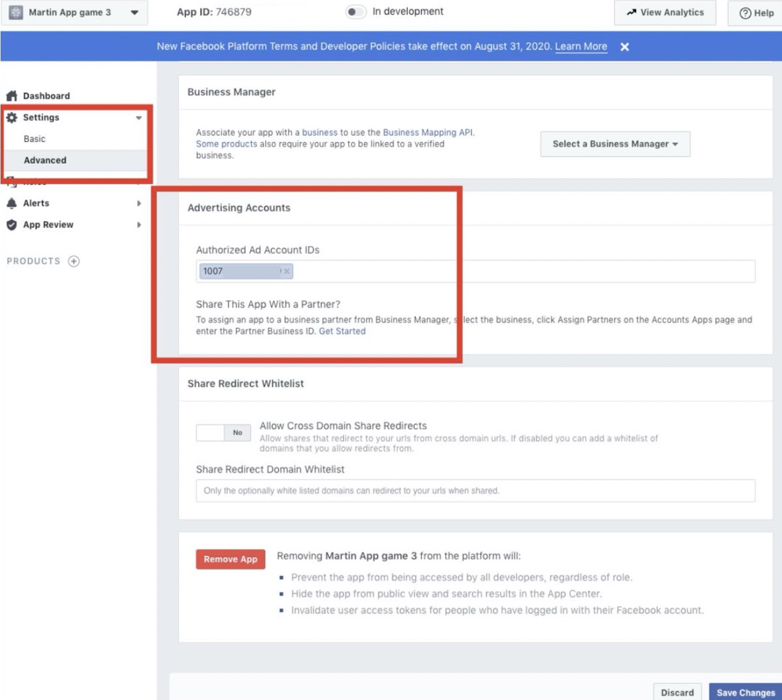Click the Save Changes button
782x700 pixels.
pos(745,692)
